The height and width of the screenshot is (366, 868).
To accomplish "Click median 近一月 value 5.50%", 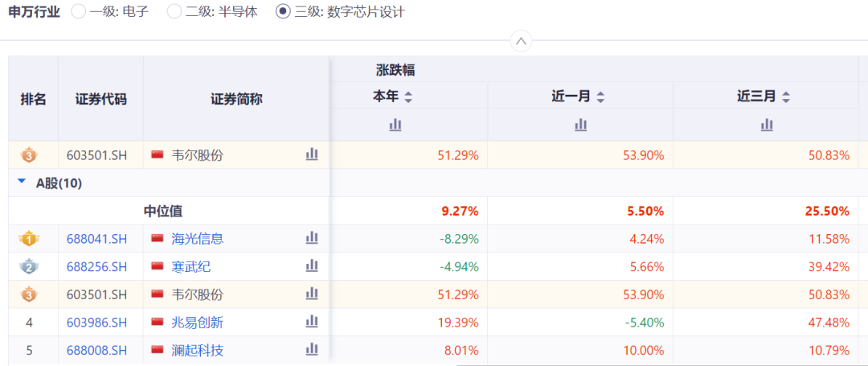I will click(645, 211).
